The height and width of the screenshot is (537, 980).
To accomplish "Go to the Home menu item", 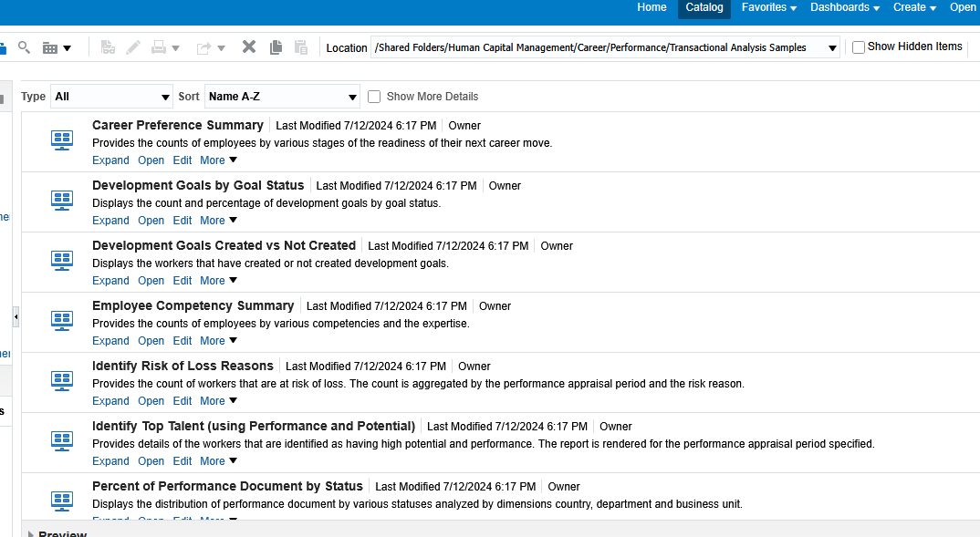I will [x=652, y=7].
